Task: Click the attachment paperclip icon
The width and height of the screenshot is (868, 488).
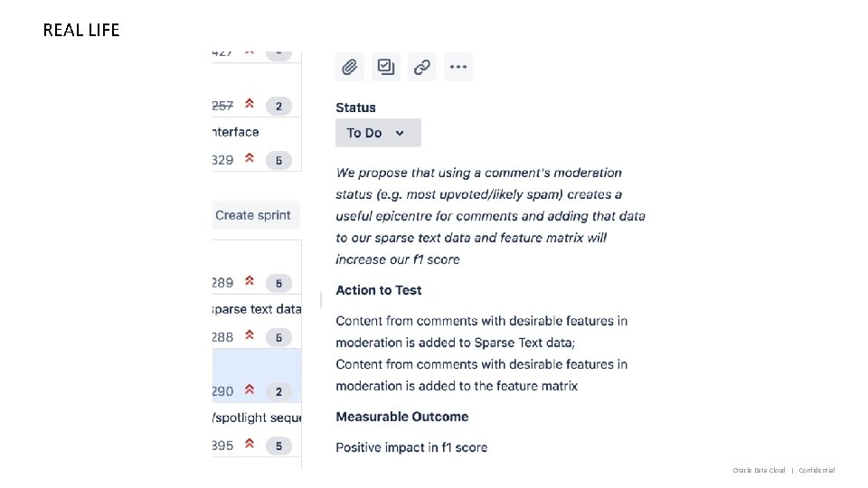Action: [350, 67]
